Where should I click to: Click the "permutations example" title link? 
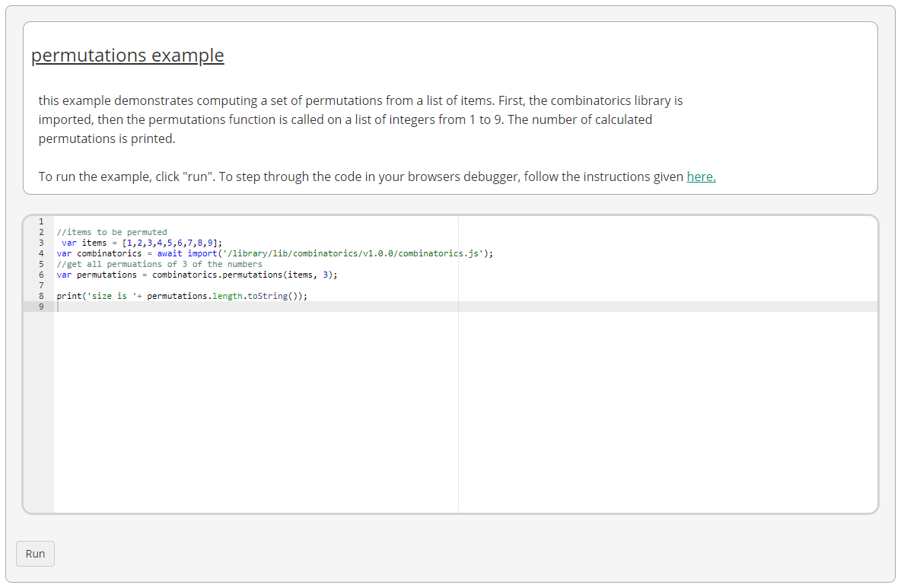tap(127, 56)
